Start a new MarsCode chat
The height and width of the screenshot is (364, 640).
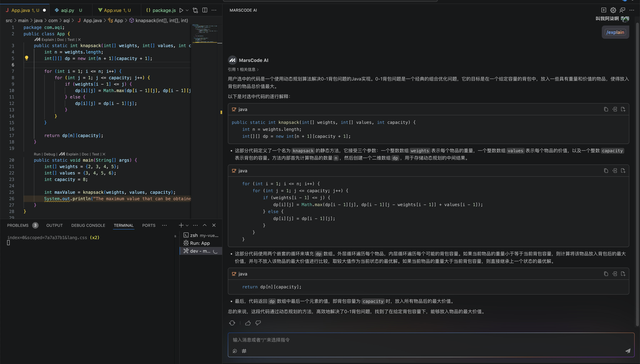(x=603, y=10)
